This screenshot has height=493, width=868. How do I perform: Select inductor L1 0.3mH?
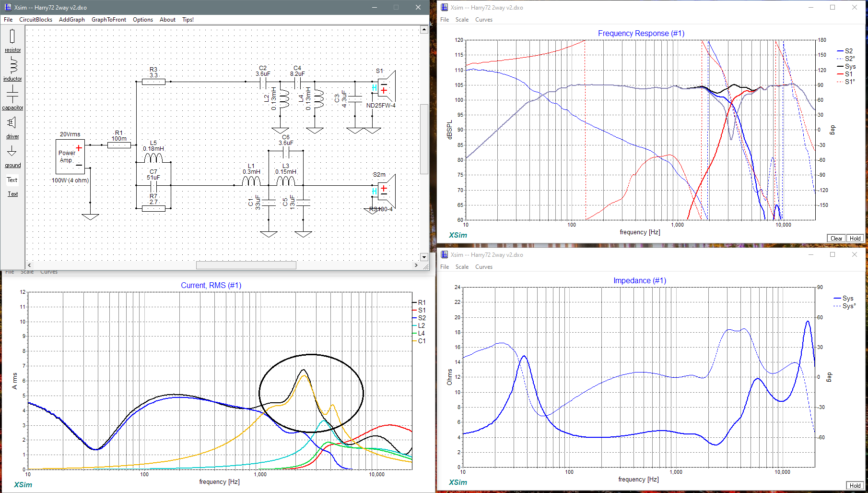pyautogui.click(x=251, y=180)
